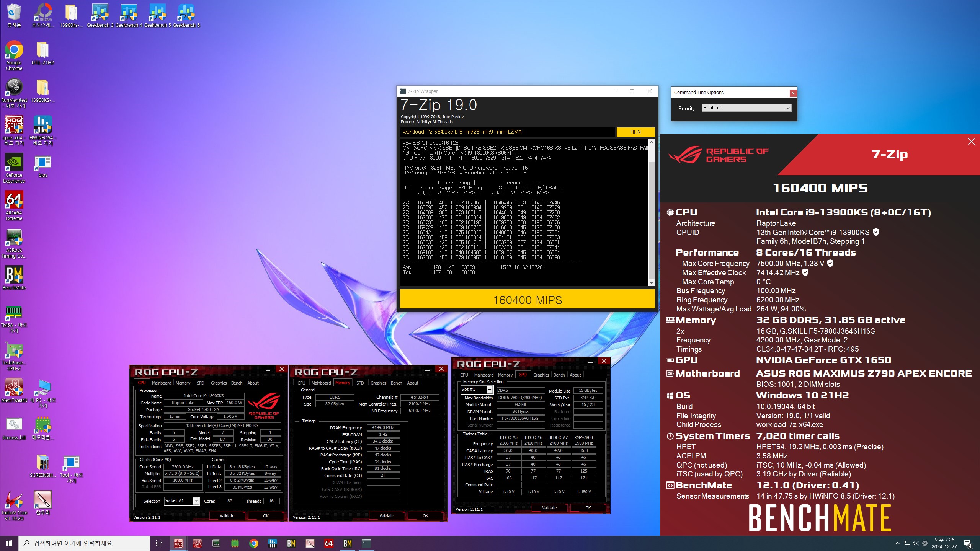Click the yellow RUN button
This screenshot has height=551, width=980.
coord(635,132)
